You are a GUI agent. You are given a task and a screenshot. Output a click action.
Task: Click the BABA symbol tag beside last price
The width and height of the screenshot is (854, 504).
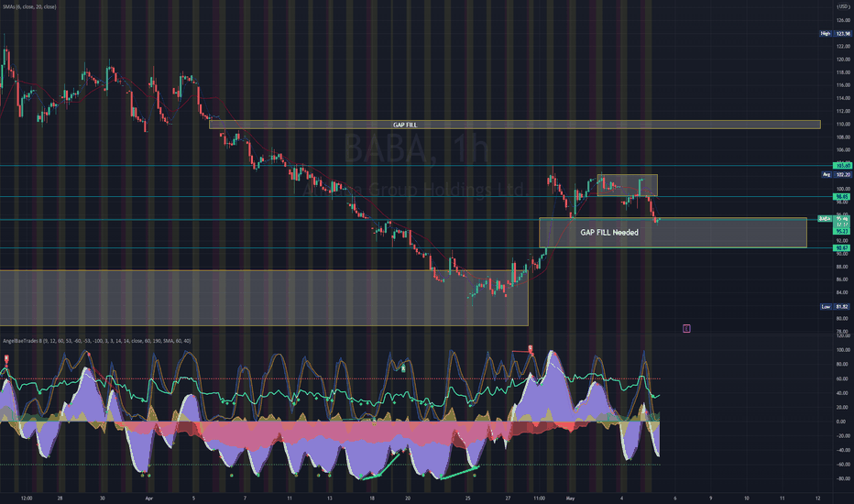825,218
